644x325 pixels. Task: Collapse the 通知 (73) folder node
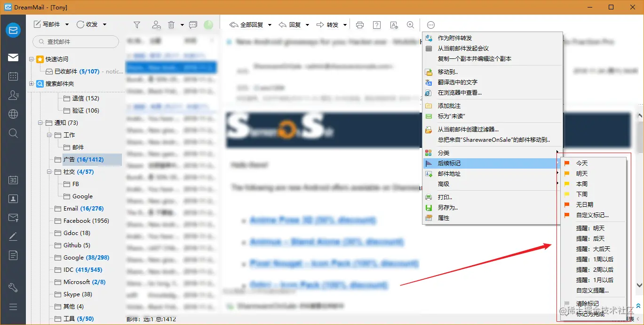tap(40, 123)
